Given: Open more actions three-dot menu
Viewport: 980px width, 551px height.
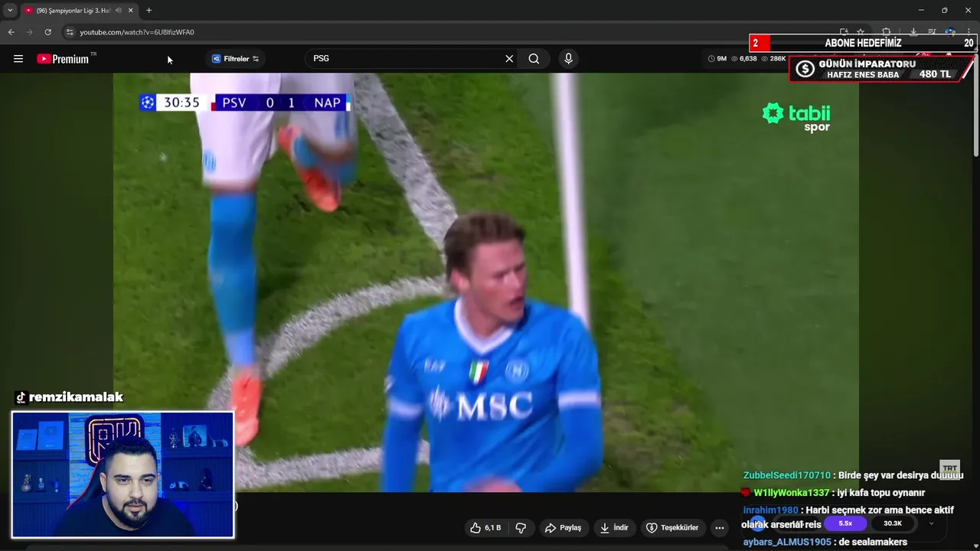Looking at the screenshot, I should click(x=719, y=528).
